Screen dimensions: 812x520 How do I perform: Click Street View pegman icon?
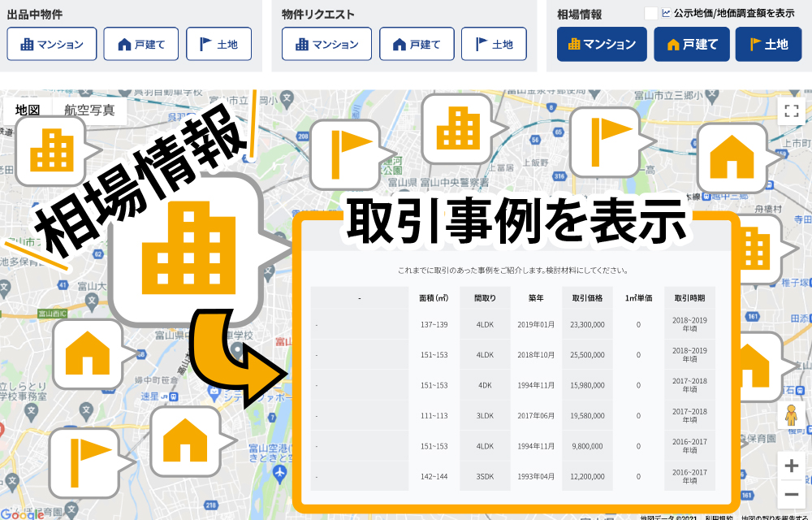(x=790, y=417)
